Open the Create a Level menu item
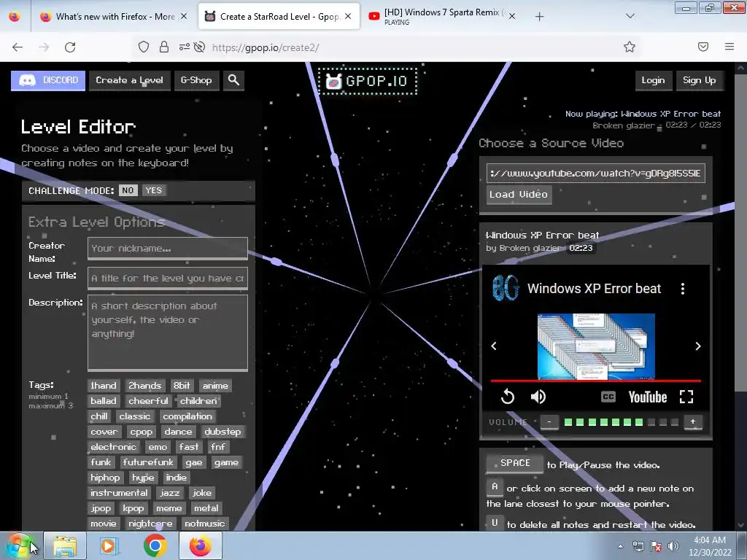 click(x=130, y=80)
